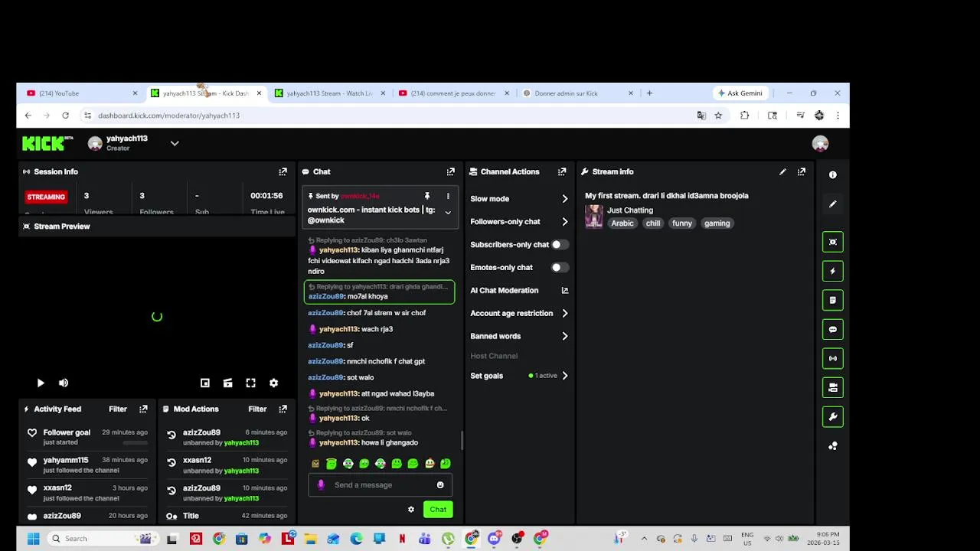
Task: Pop out the Mod Actions panel
Action: (283, 409)
